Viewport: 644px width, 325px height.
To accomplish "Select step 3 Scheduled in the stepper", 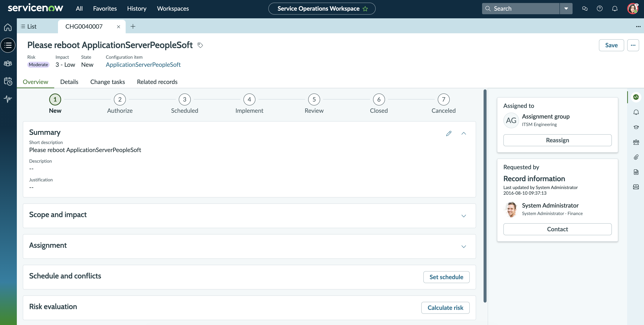I will point(185,104).
